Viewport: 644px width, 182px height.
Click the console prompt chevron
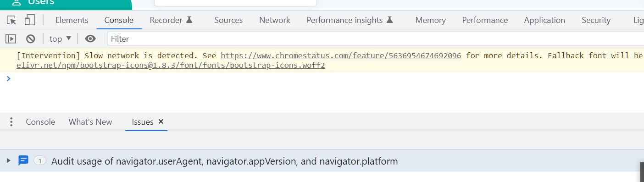[x=8, y=78]
